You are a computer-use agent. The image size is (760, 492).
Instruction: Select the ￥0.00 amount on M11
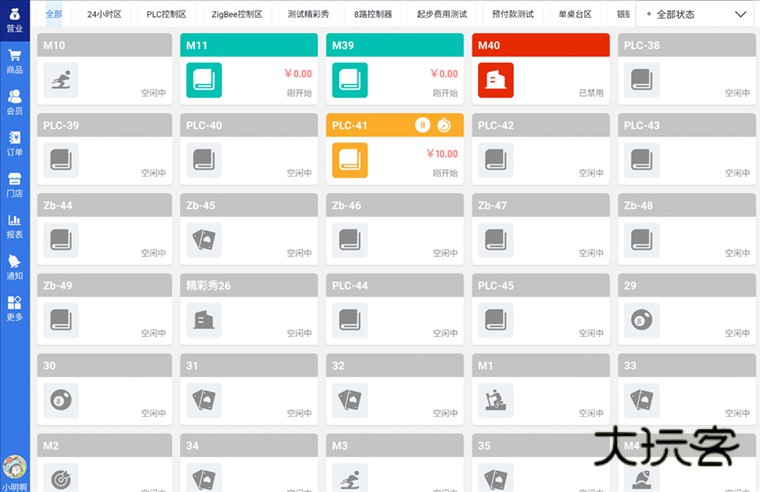tap(298, 74)
